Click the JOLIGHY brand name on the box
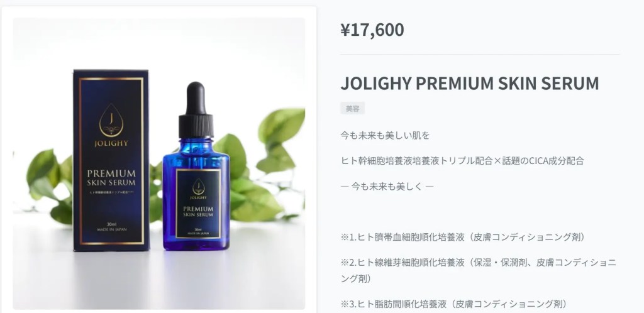 (x=111, y=143)
